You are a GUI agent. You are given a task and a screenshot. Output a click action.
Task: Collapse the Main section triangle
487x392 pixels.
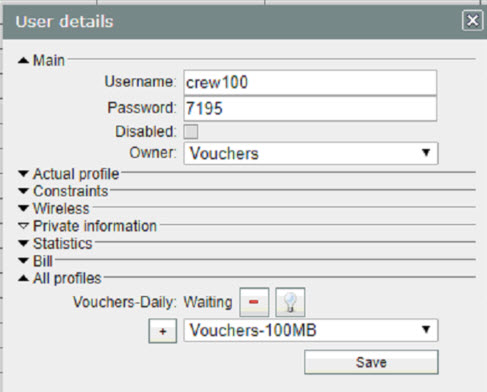[23, 61]
